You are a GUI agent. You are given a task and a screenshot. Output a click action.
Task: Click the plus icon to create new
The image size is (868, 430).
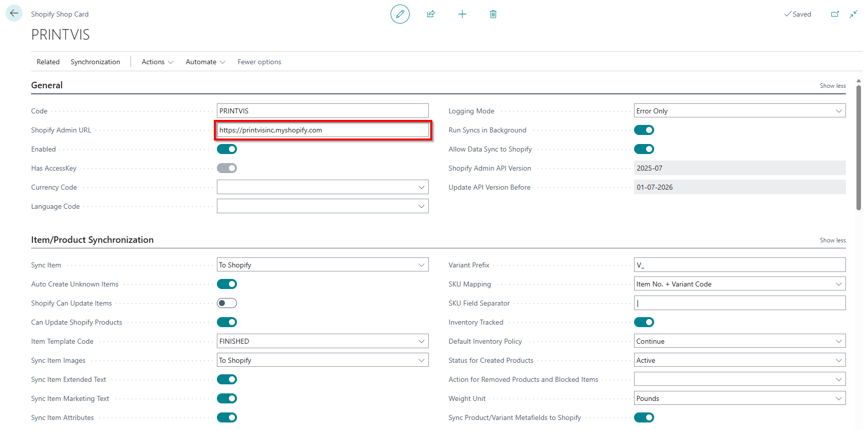click(462, 14)
